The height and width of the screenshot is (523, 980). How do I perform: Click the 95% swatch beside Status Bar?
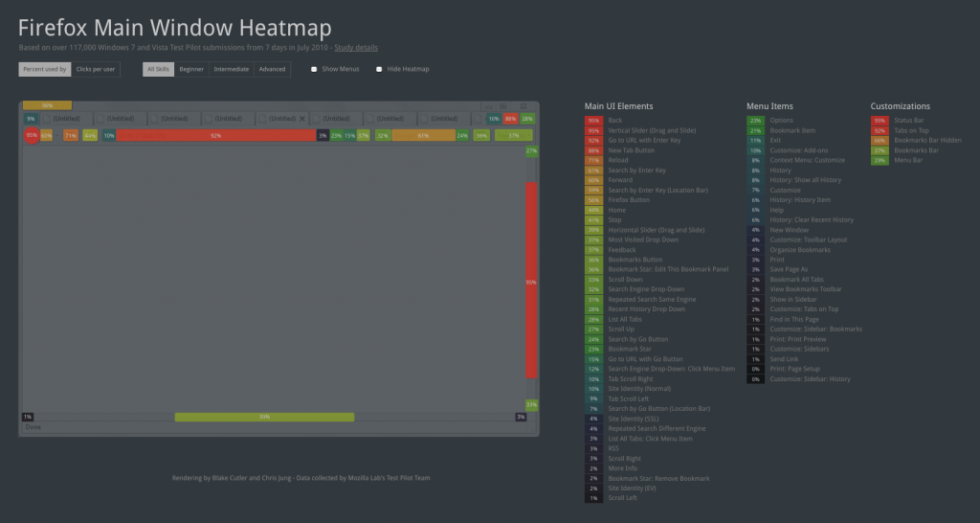pyautogui.click(x=880, y=120)
